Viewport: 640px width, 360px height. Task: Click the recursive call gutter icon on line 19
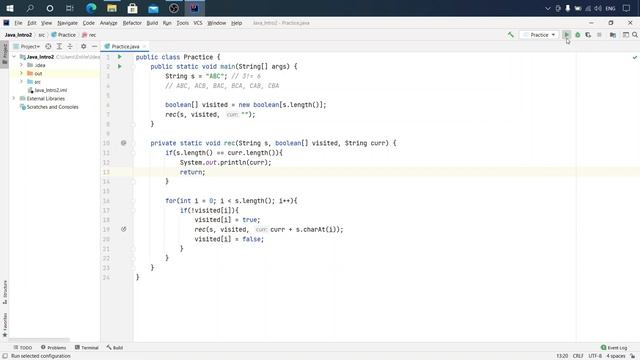pyautogui.click(x=124, y=229)
